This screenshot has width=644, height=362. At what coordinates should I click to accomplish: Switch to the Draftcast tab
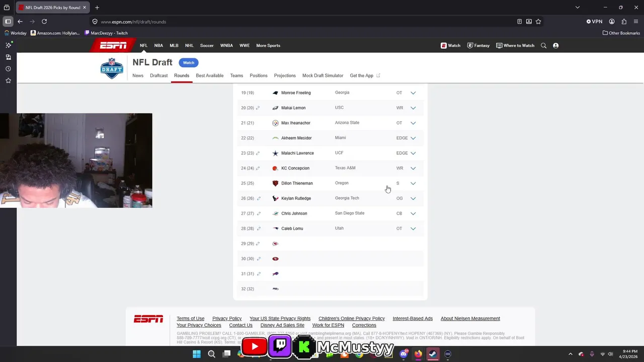[158, 75]
